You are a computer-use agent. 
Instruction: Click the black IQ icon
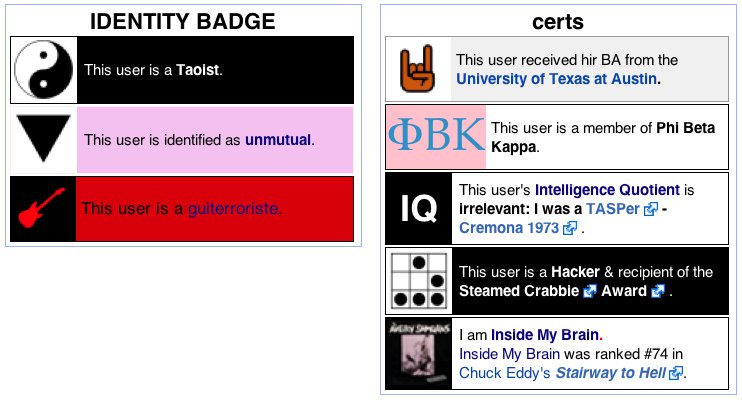(418, 208)
